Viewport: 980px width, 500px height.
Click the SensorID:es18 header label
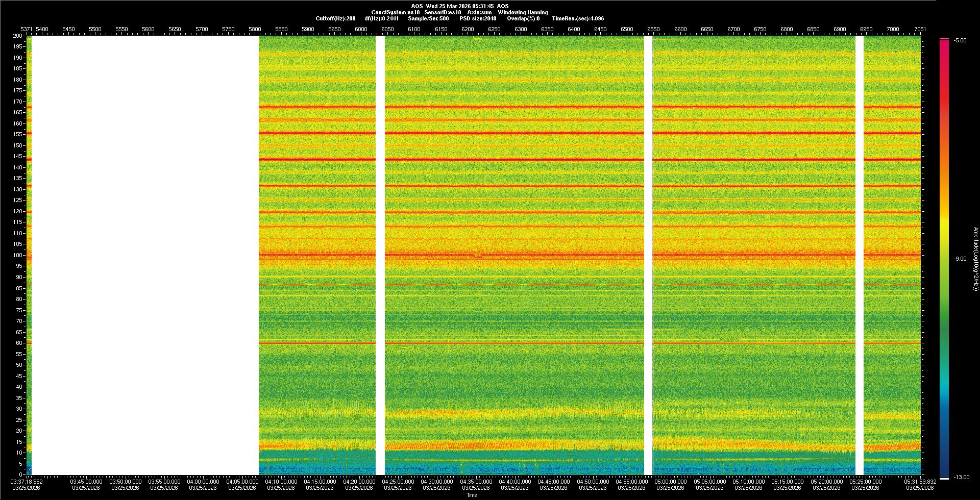click(x=443, y=12)
